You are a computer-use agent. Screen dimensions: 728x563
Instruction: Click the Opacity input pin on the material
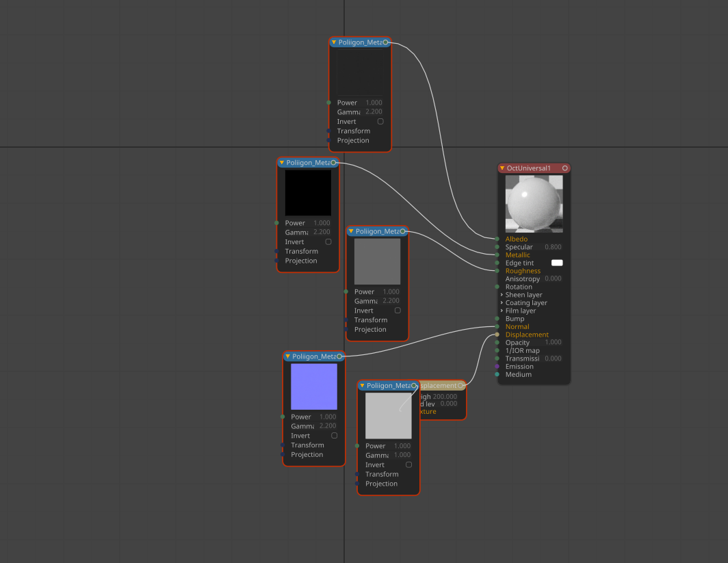497,343
